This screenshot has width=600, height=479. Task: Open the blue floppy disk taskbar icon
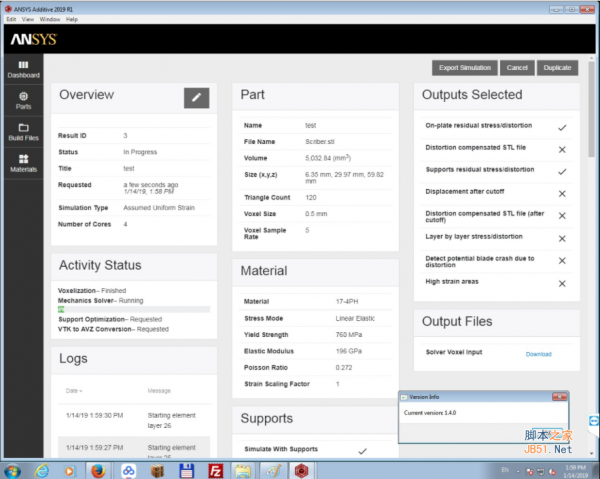tap(186, 471)
